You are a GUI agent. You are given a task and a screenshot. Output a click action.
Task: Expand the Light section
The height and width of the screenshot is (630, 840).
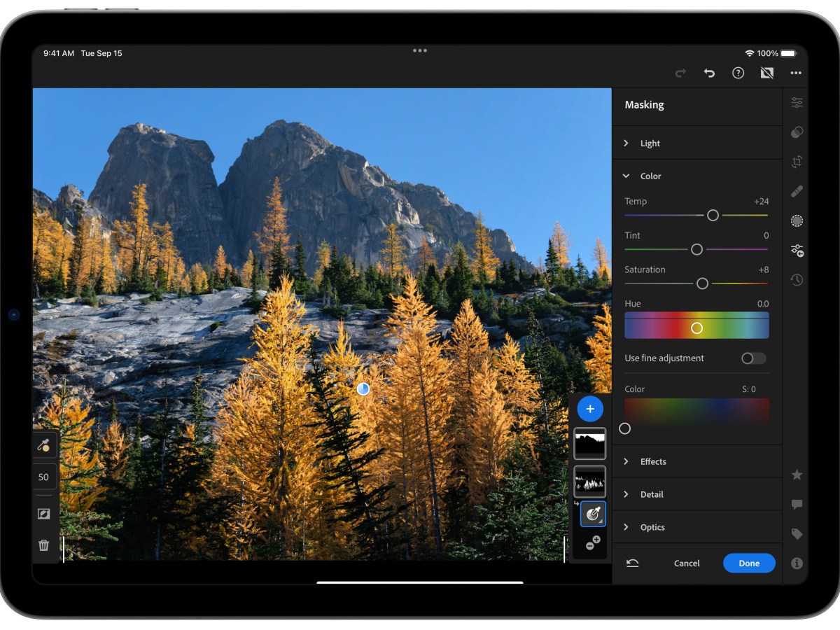[x=650, y=143]
